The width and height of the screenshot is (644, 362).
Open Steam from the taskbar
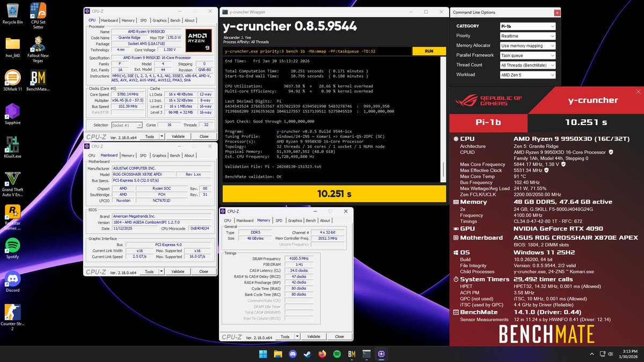[x=308, y=354]
